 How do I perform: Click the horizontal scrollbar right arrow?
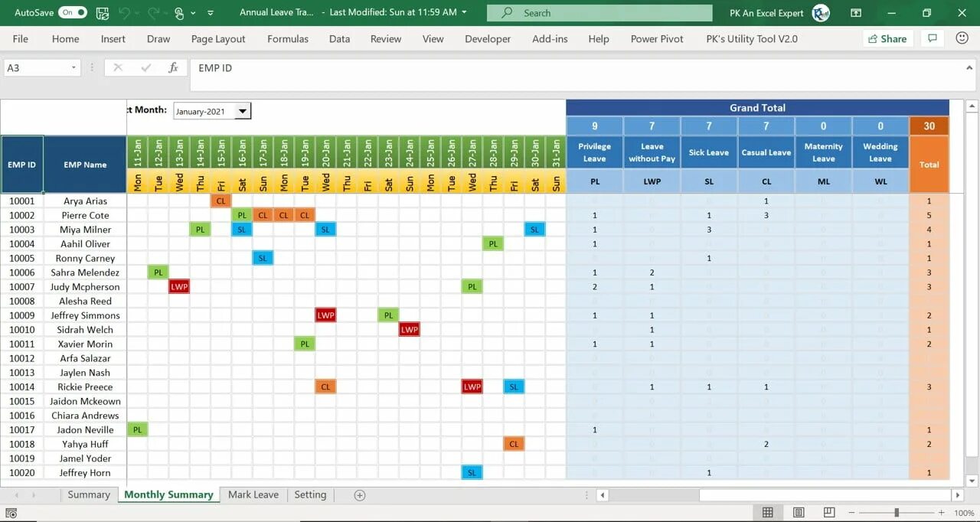pyautogui.click(x=958, y=495)
